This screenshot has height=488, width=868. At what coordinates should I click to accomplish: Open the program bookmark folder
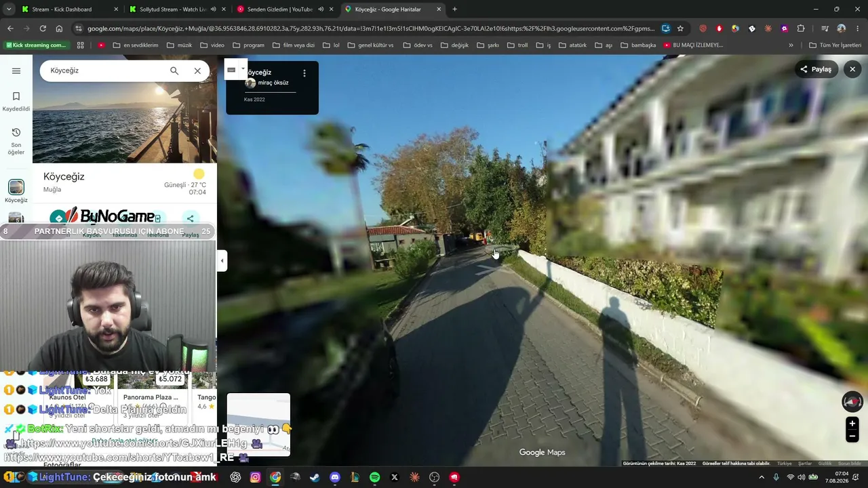248,45
